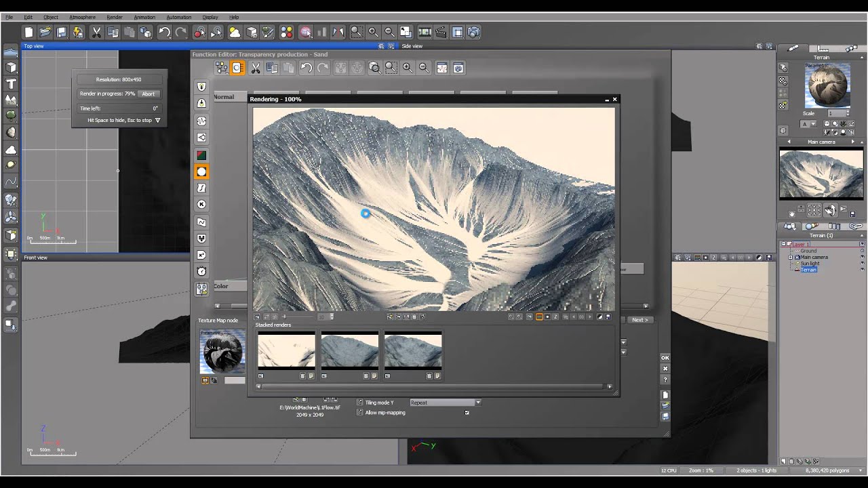Viewport: 868px width, 488px height.
Task: Toggle visibility eye for Sun light
Action: [x=863, y=264]
